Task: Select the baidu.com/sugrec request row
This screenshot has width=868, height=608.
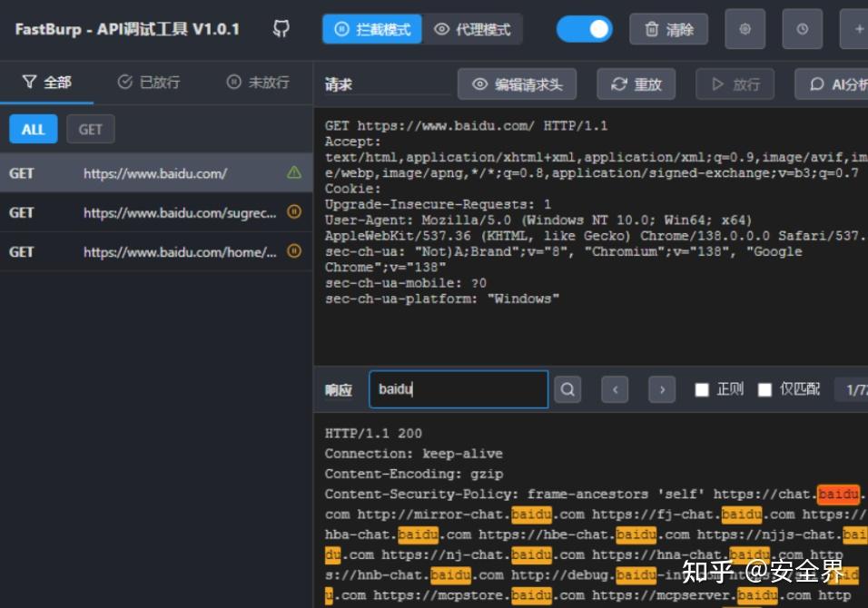Action: click(x=156, y=212)
